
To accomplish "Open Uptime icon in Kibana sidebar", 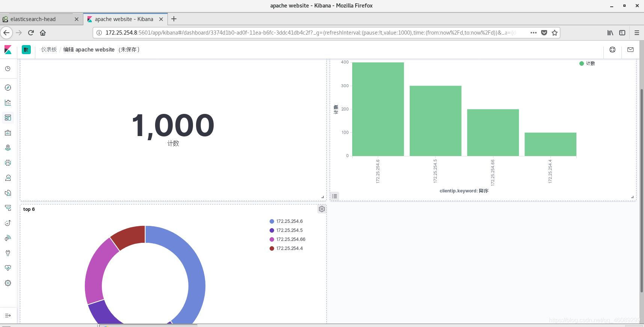I will tap(8, 223).
